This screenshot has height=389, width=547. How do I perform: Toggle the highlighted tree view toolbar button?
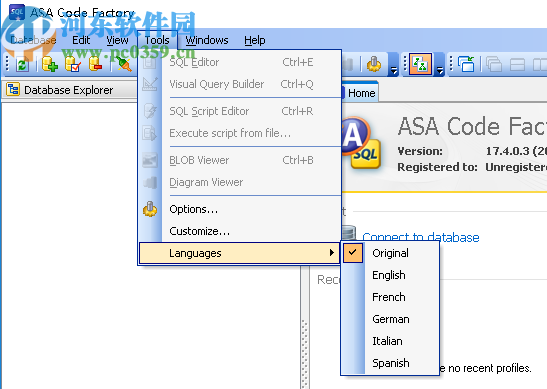(x=420, y=64)
